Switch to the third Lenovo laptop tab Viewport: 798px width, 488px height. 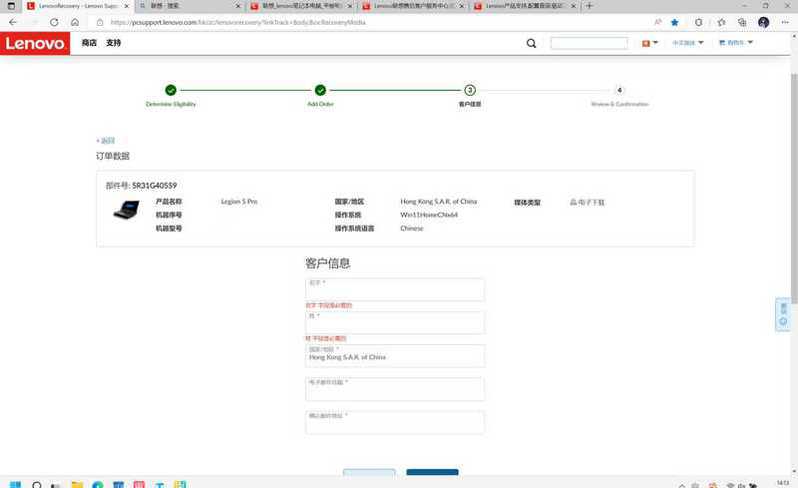[x=301, y=6]
